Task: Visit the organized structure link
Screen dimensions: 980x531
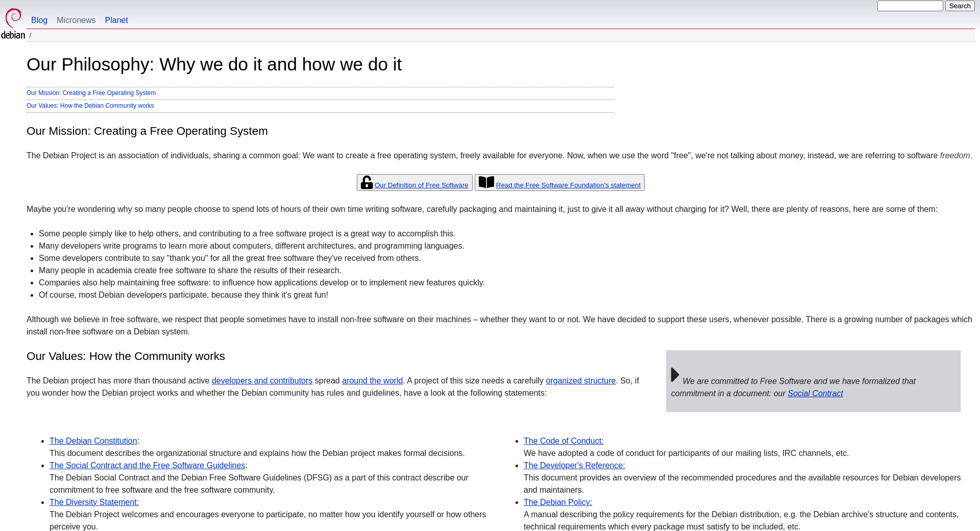Action: tap(580, 381)
